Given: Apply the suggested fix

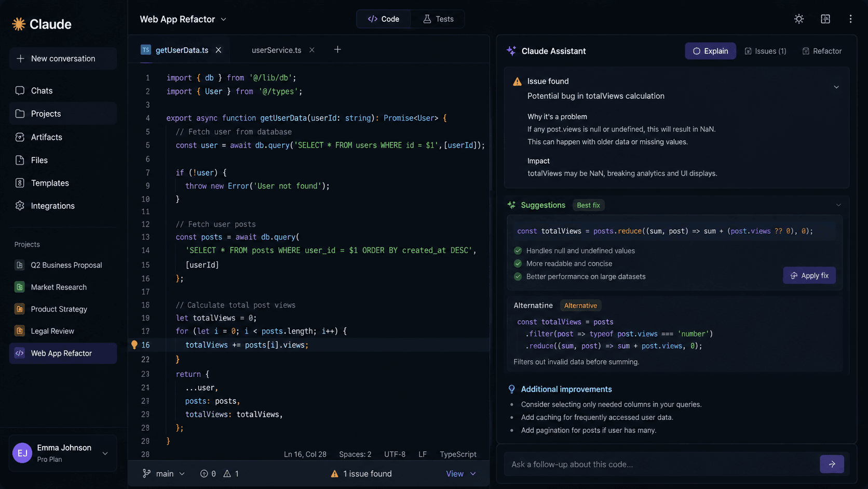Looking at the screenshot, I should pos(809,275).
